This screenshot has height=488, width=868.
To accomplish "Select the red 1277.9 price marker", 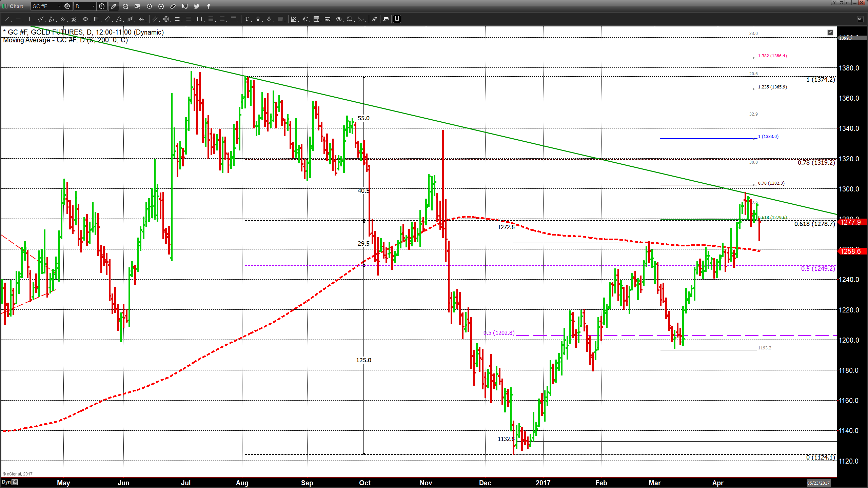I will [x=852, y=222].
